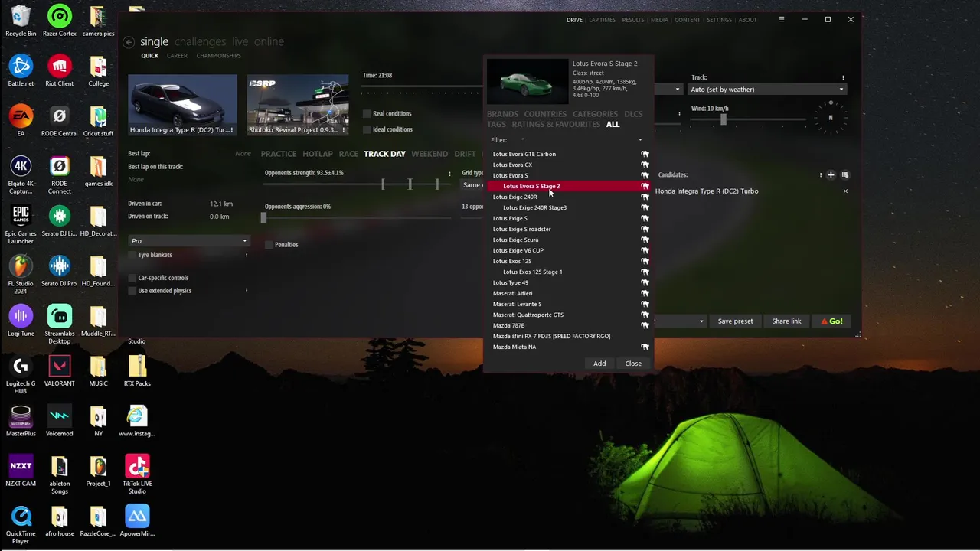980x551 pixels.
Task: Open the Pro assists preset dropdown
Action: [x=188, y=241]
